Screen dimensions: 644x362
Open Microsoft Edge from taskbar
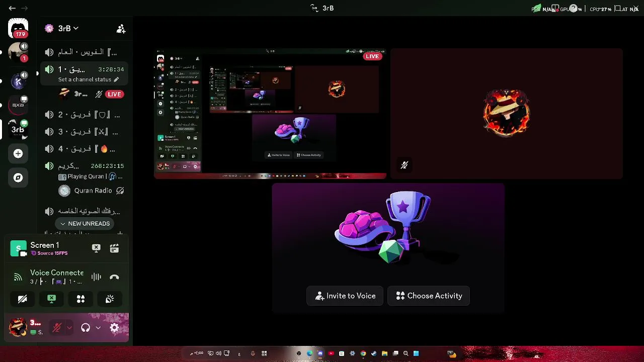point(309,353)
